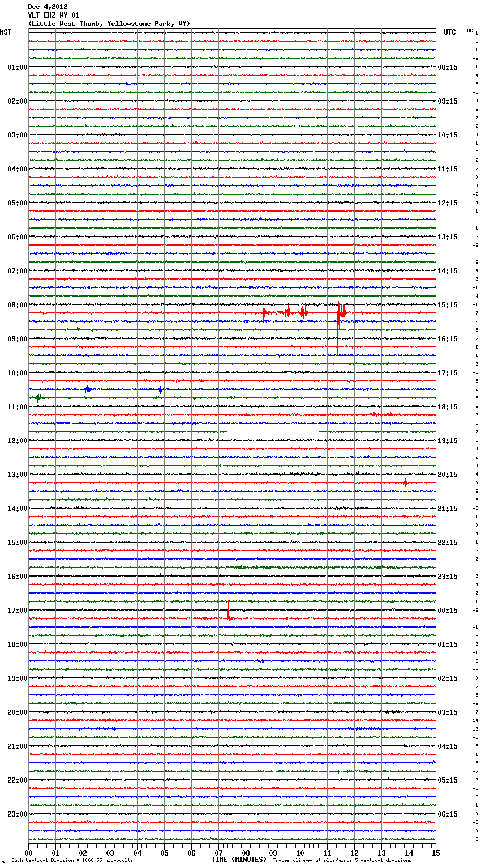Click the 'UTC' column header
481x868 pixels.
click(x=449, y=32)
